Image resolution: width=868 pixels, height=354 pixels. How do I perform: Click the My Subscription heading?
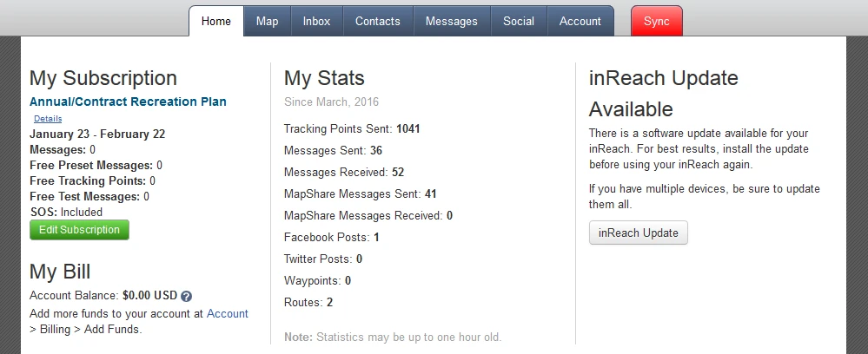coord(103,78)
